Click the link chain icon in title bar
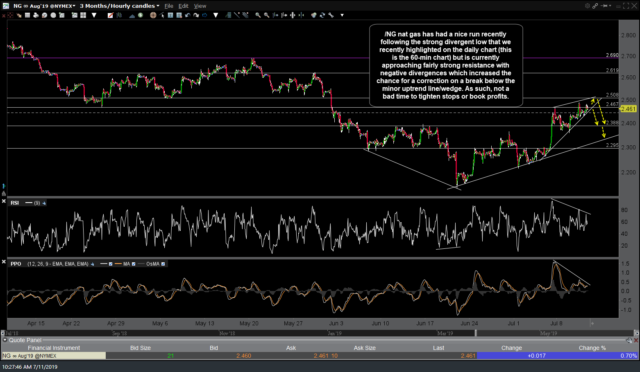This screenshot has width=640, height=372. [596, 6]
